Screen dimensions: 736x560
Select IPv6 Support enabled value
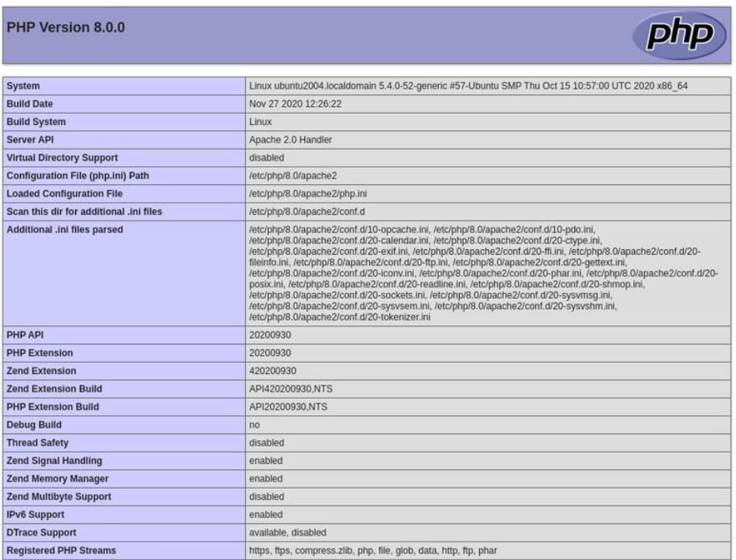[x=266, y=514]
